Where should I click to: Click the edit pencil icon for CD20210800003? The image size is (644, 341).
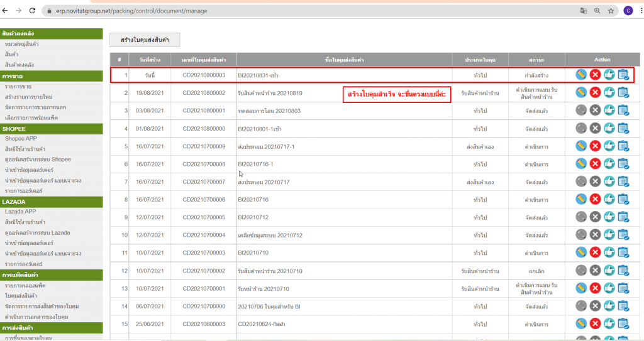pos(581,75)
